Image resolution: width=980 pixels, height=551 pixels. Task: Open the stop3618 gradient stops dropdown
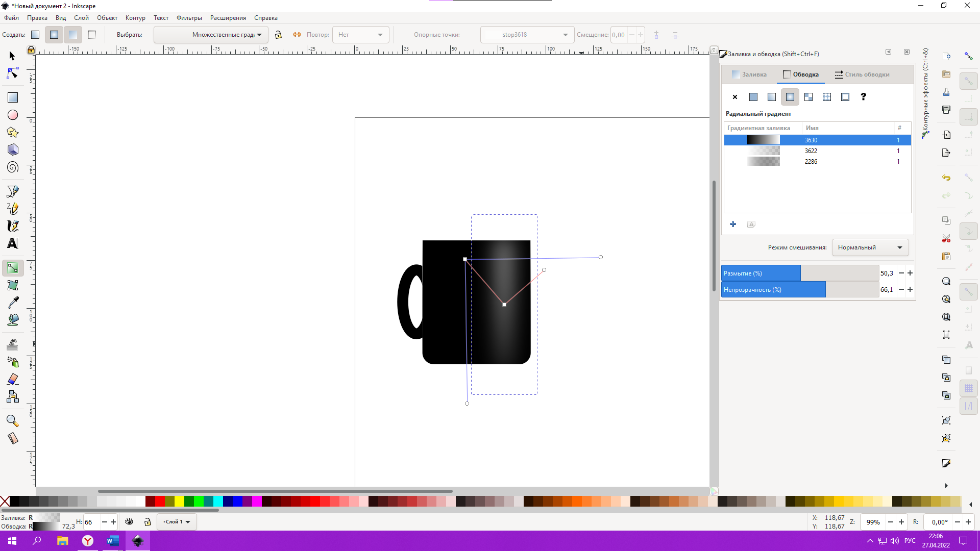click(527, 35)
